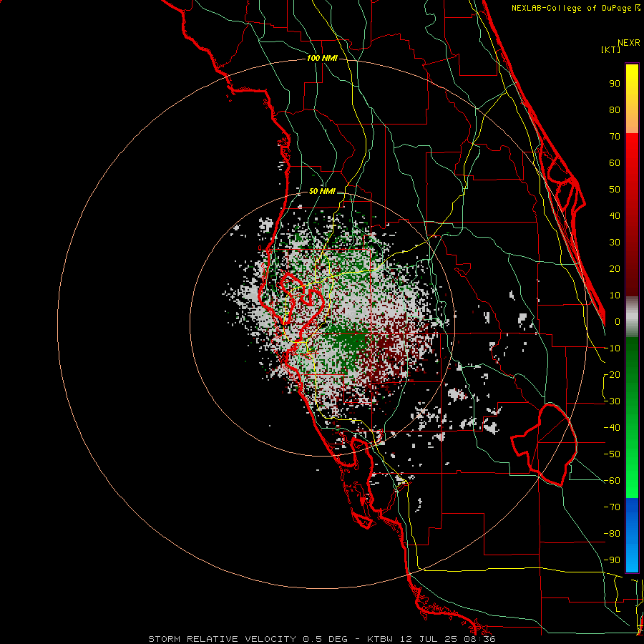Screen dimensions: 644x644
Task: Click the [KT] units label
Action: click(x=610, y=49)
